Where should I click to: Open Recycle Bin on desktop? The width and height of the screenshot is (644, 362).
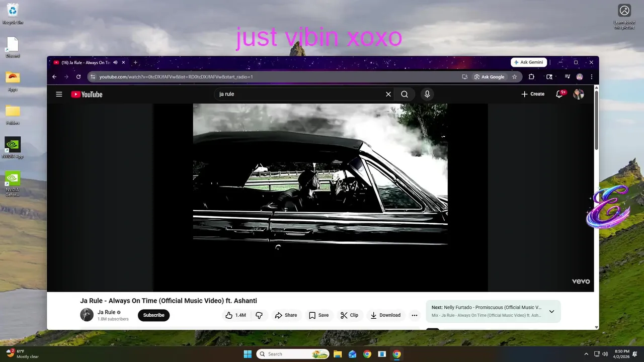click(x=13, y=14)
